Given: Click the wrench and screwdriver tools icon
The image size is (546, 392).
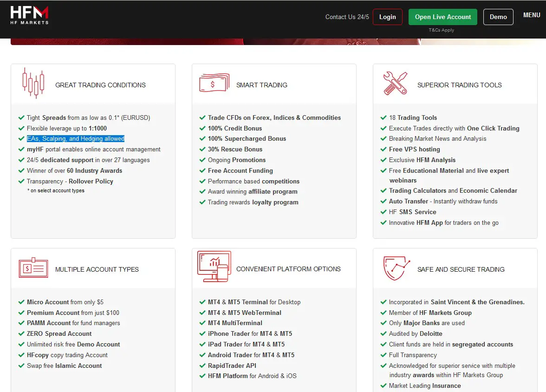Looking at the screenshot, I should (395, 83).
